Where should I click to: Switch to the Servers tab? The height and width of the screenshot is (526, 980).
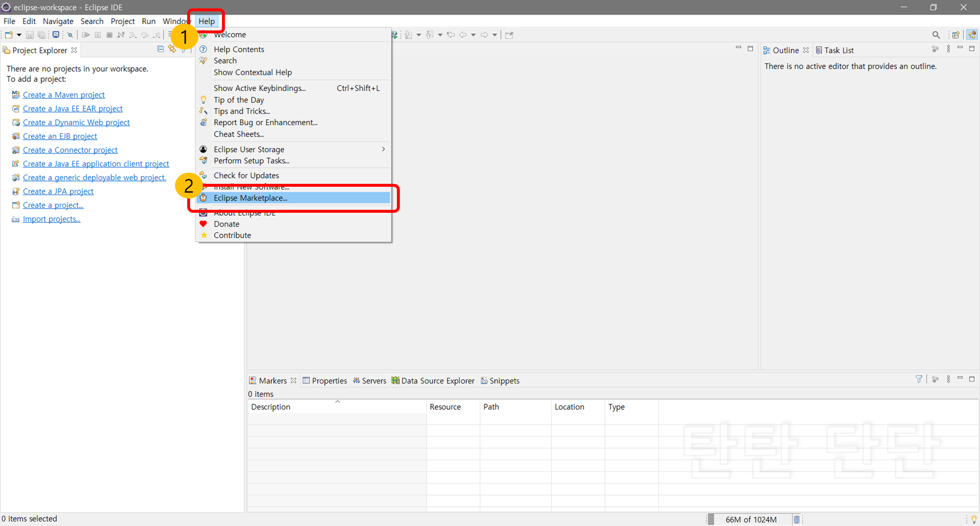coord(369,380)
